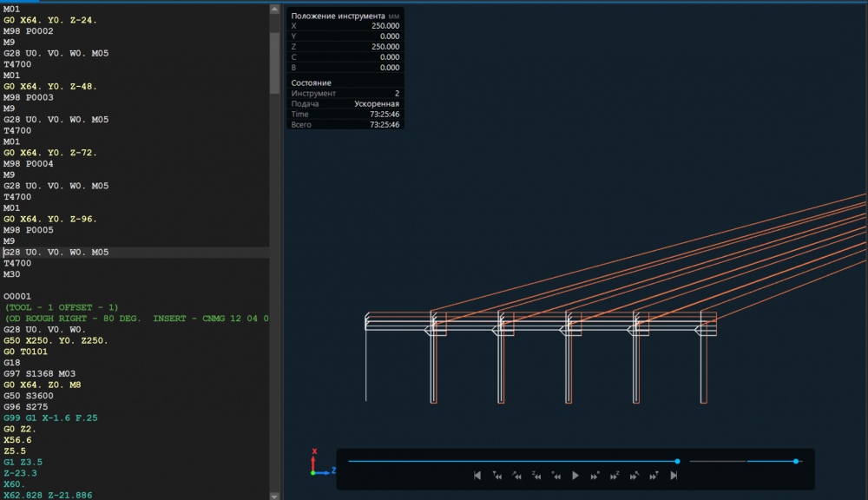Select line M98 P0003

29,97
